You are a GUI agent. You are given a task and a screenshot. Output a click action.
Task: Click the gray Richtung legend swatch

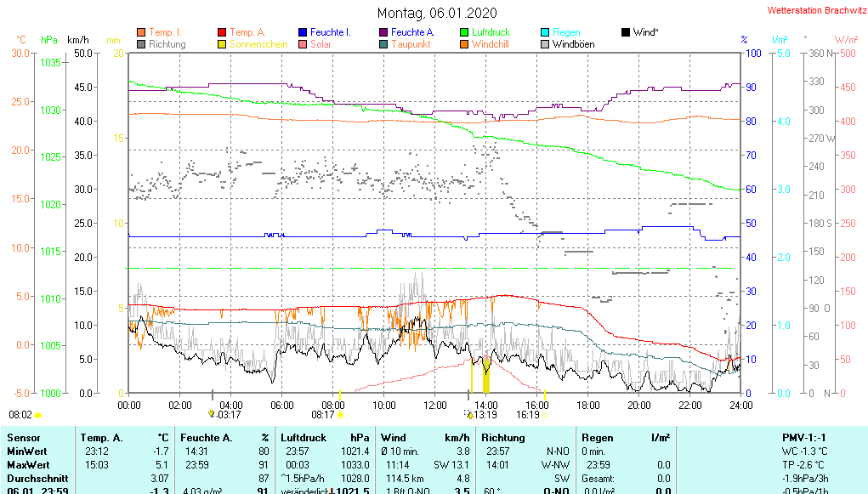(141, 44)
